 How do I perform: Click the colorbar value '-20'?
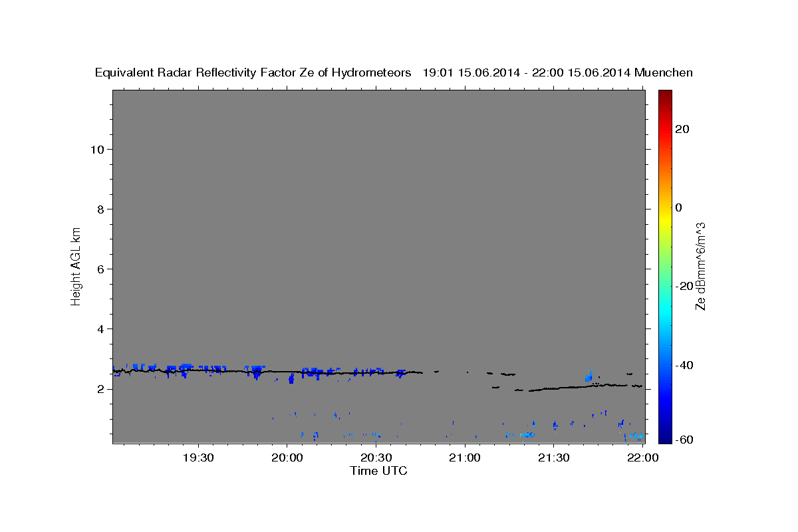tap(683, 286)
